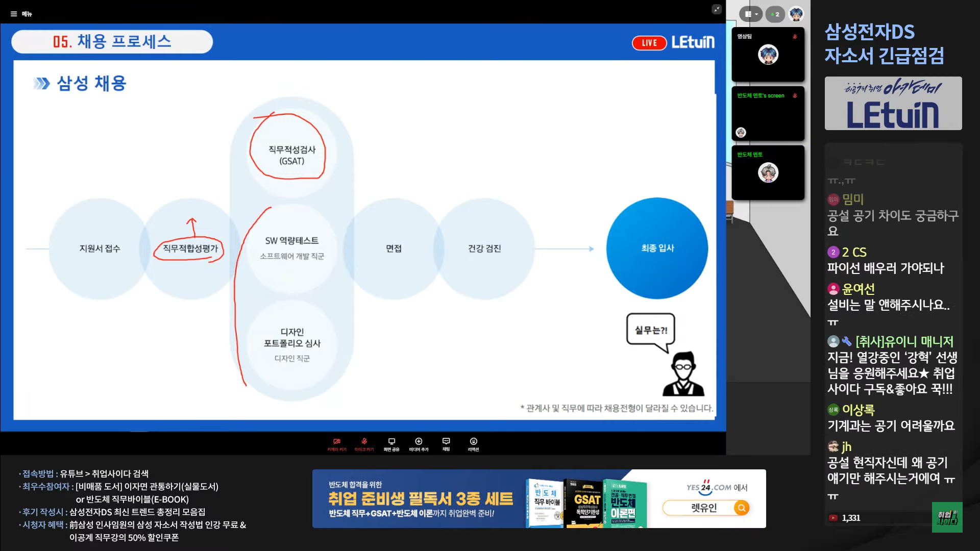This screenshot has width=980, height=551.
Task: Turn on camera (카메라 켜기)
Action: coord(337,443)
